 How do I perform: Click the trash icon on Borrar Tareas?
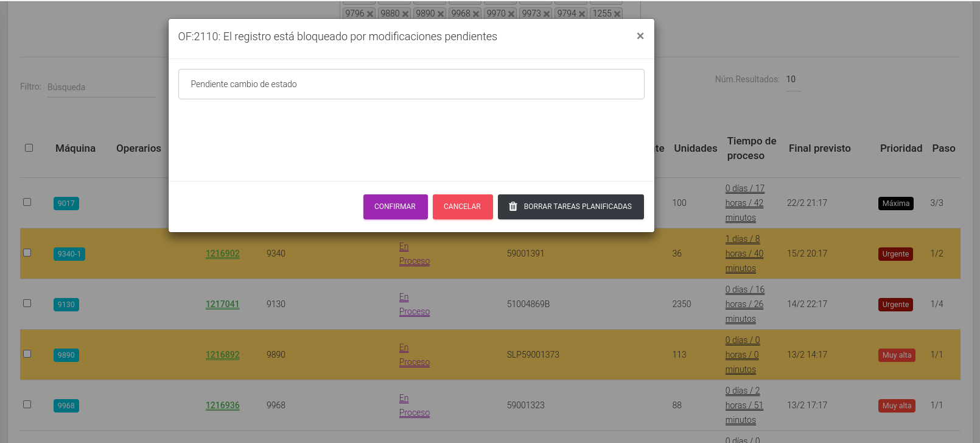[x=513, y=207]
